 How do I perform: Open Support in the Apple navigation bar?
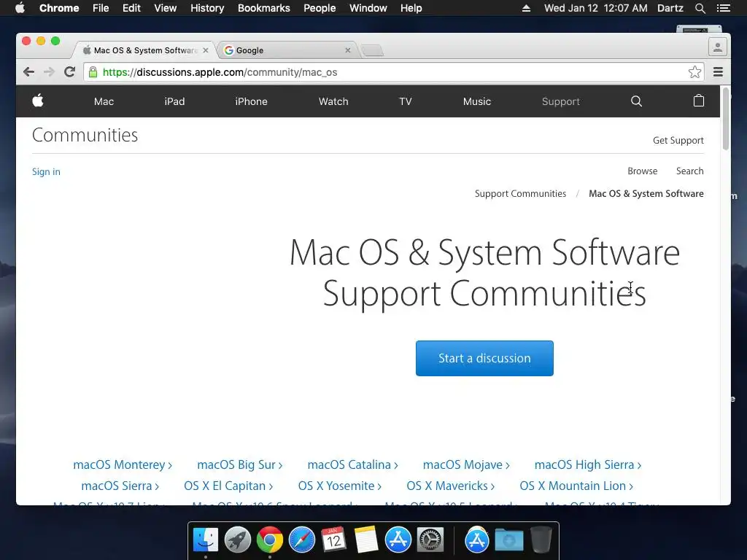(x=561, y=101)
